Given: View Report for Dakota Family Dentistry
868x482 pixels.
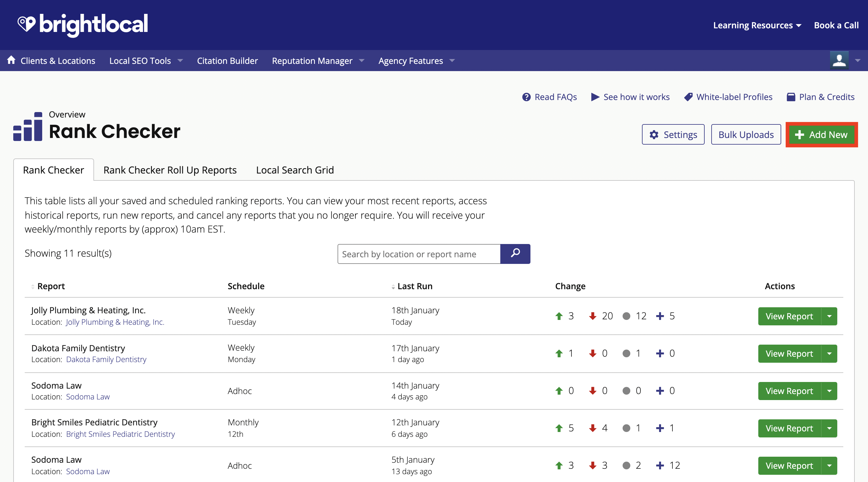Looking at the screenshot, I should click(789, 354).
